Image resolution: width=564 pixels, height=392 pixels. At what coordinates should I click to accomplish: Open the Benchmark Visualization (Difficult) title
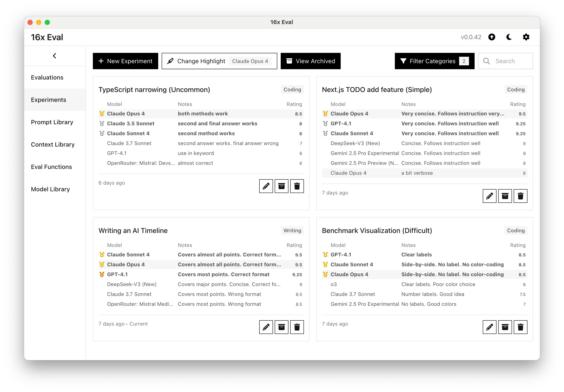click(377, 231)
